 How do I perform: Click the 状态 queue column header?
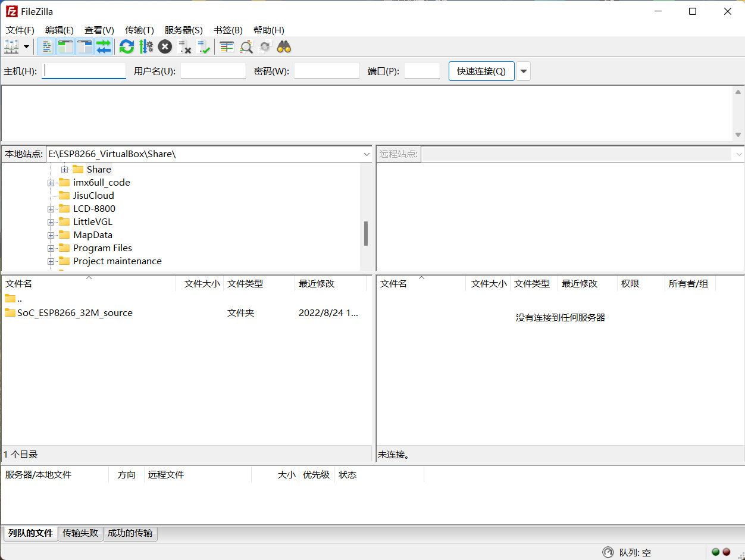pos(379,475)
